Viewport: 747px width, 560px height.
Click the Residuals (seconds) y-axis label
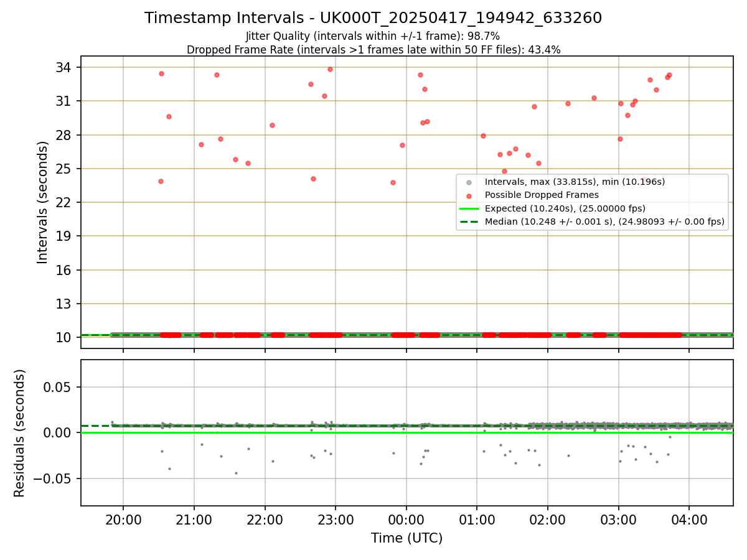click(19, 433)
